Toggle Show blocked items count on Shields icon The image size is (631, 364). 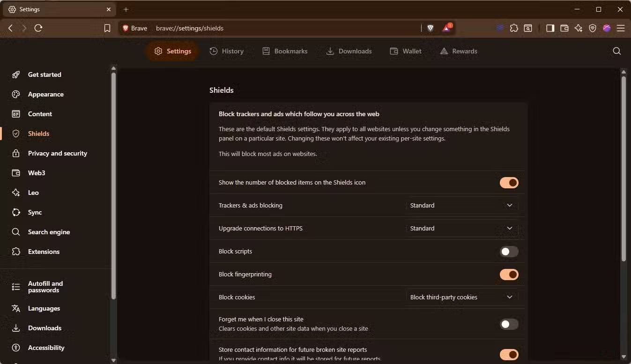pos(509,183)
